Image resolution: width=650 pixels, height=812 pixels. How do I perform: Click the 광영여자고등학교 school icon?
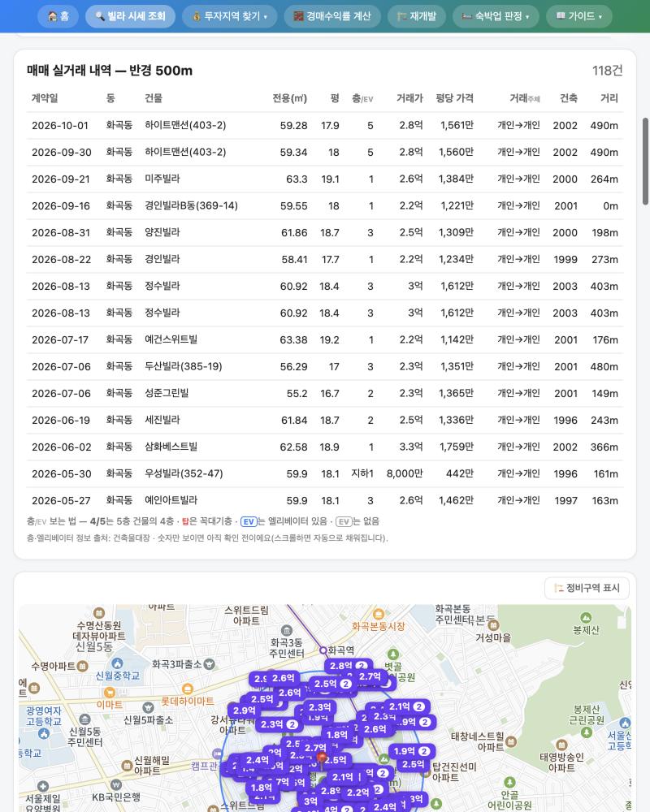[44, 733]
